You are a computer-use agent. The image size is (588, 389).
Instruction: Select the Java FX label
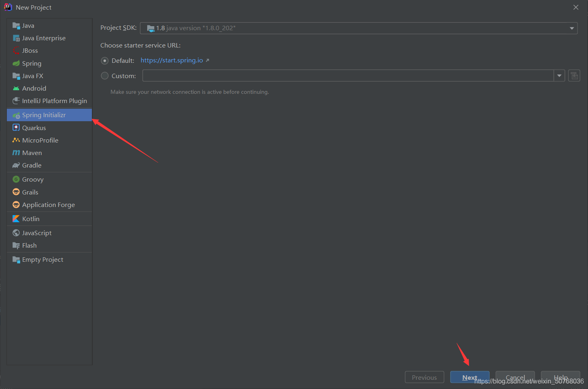click(33, 76)
